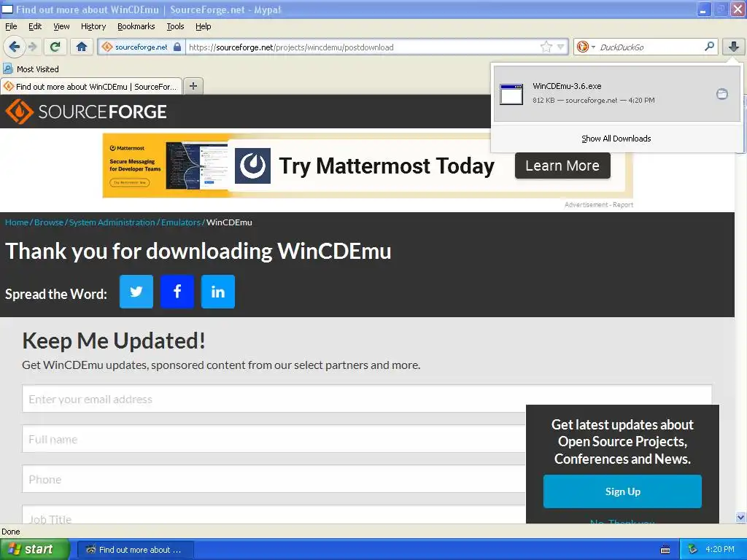
Task: Select the 'Find out more about WinCDEmu' tab
Action: (91, 87)
